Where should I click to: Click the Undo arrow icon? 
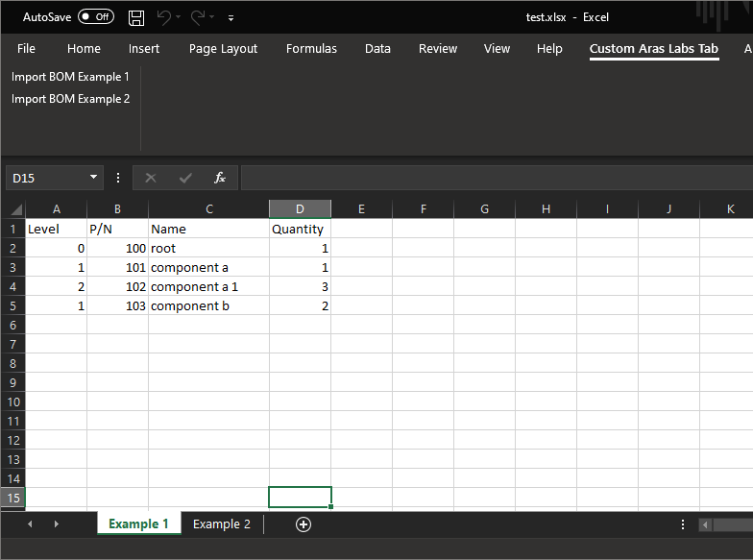(x=163, y=17)
